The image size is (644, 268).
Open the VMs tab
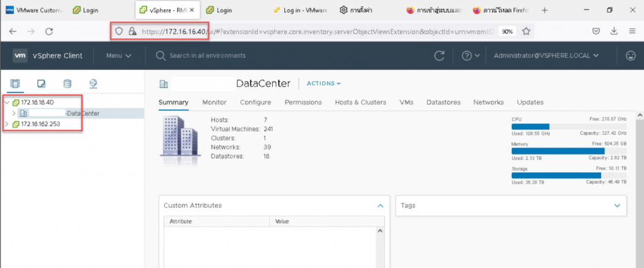click(x=406, y=103)
